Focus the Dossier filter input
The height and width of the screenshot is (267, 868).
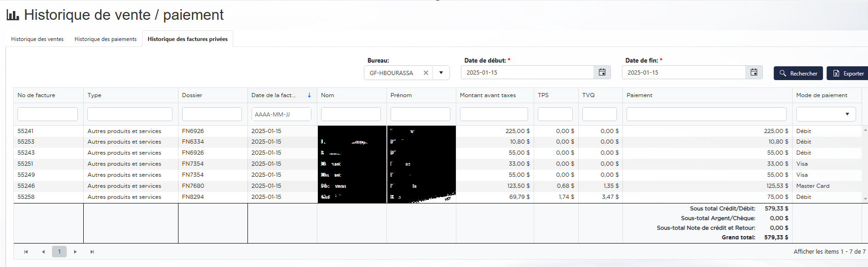(x=212, y=114)
